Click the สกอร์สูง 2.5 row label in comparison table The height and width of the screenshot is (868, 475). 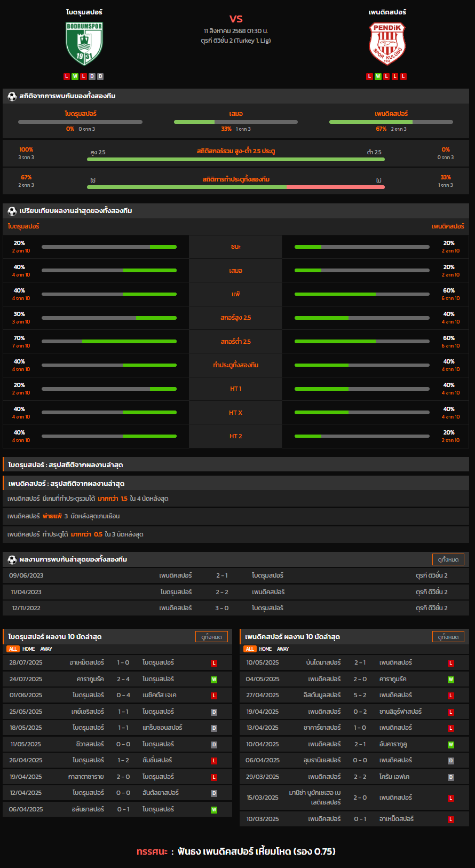coord(236,318)
